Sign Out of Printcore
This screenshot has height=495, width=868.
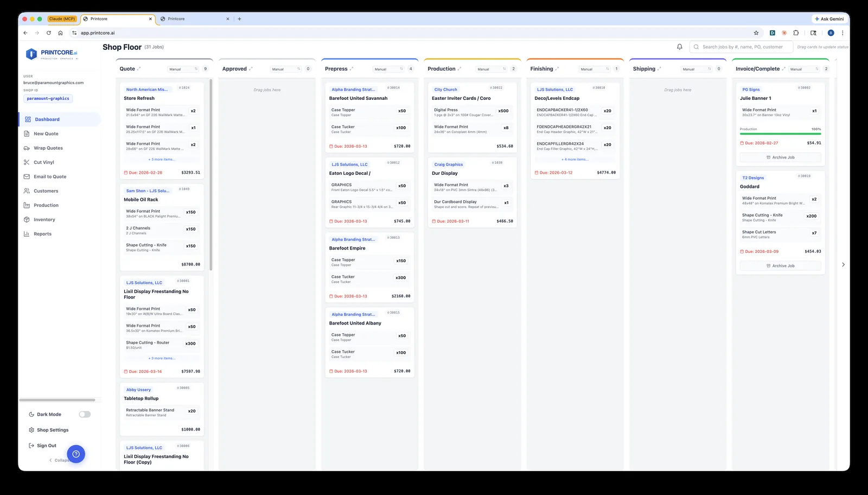coord(42,446)
